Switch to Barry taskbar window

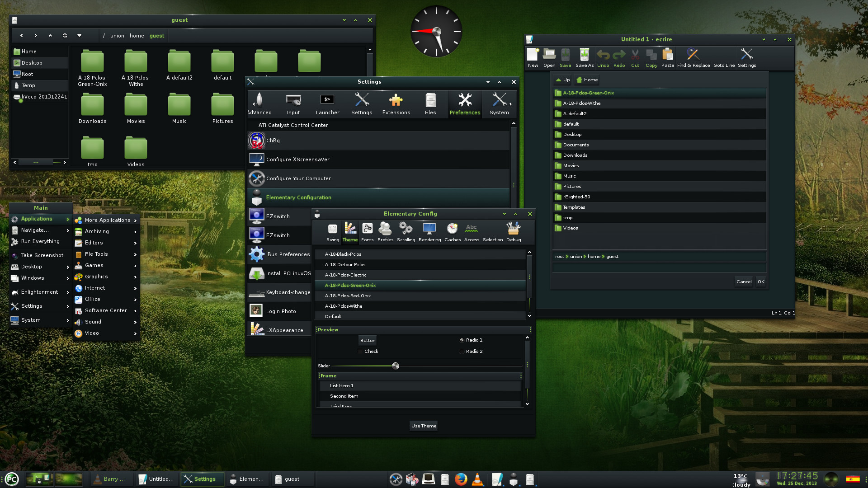click(x=111, y=479)
